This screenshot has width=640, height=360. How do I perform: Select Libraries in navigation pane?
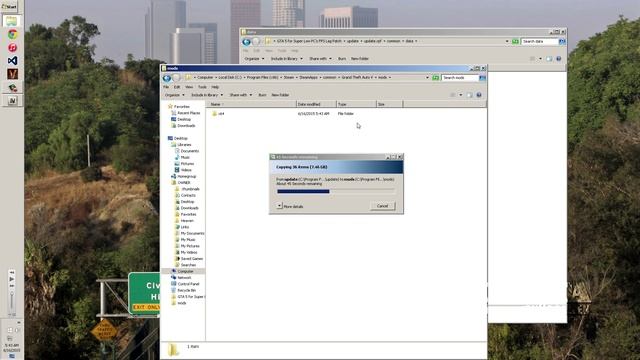coord(181,145)
